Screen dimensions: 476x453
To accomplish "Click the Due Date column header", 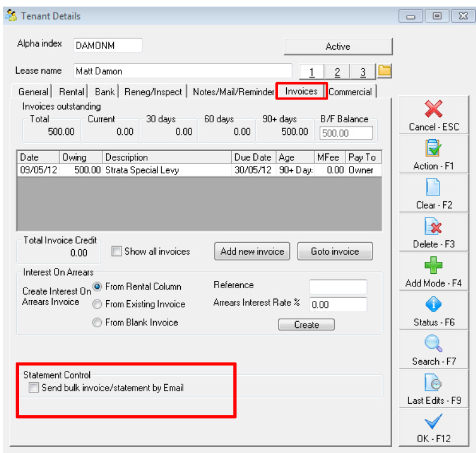I will point(254,157).
